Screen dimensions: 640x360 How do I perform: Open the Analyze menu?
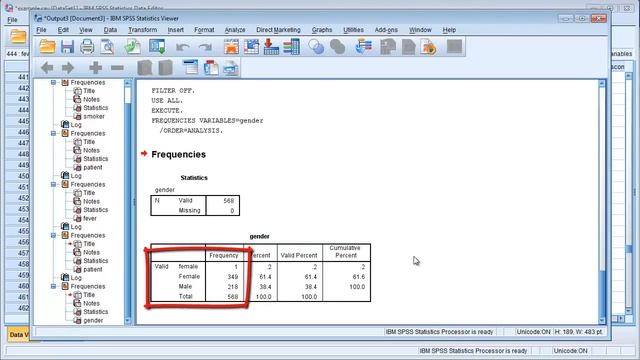(235, 30)
